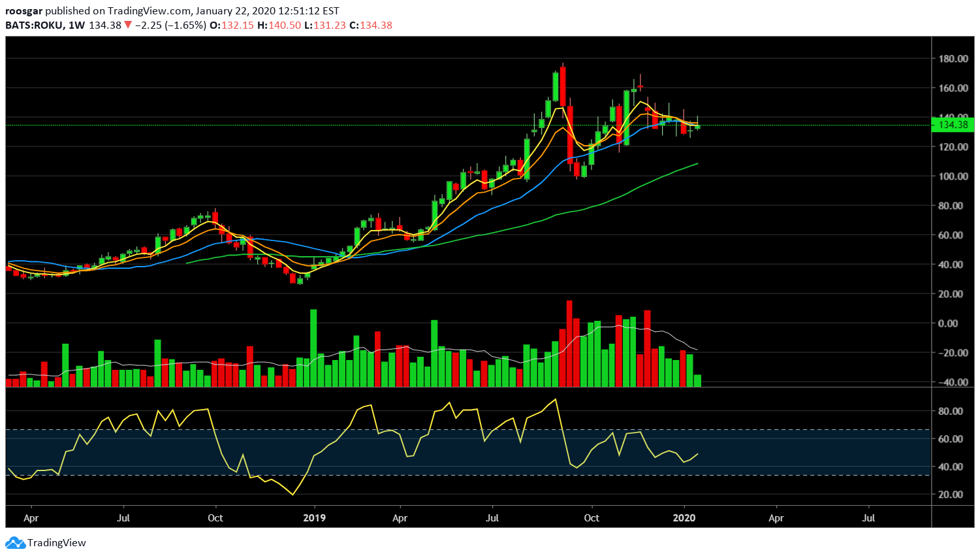Click the leftmost Apr time axis label
The image size is (980, 558).
click(31, 518)
